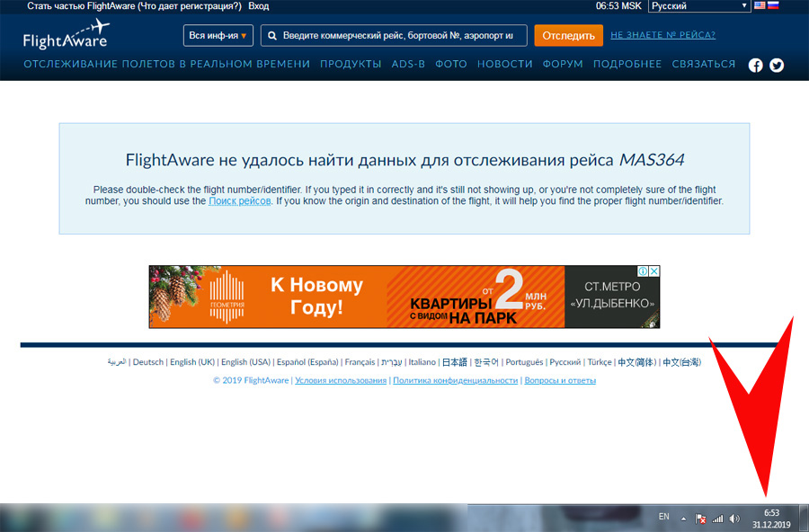Close the orange ad banner
This screenshot has height=532, width=809.
[x=653, y=270]
